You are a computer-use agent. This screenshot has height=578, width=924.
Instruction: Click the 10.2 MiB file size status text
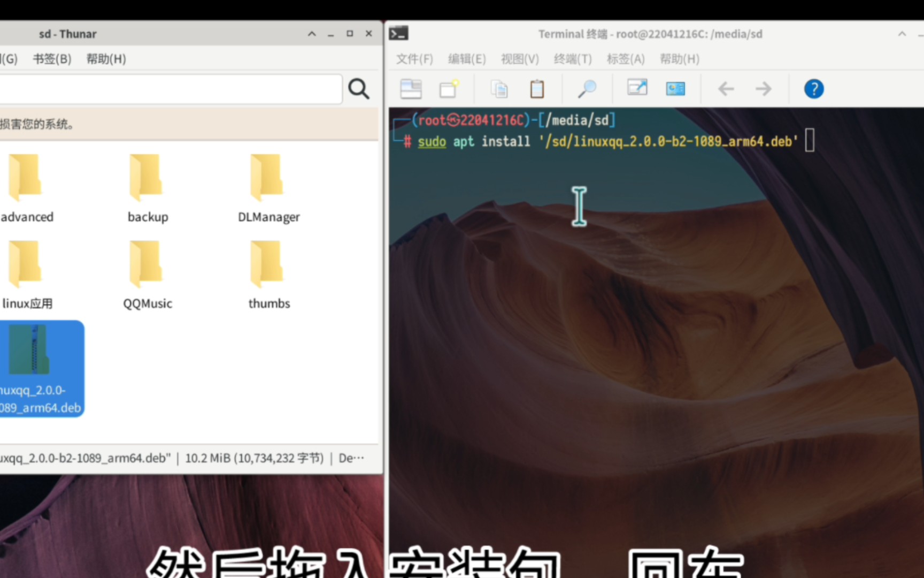pyautogui.click(x=255, y=458)
